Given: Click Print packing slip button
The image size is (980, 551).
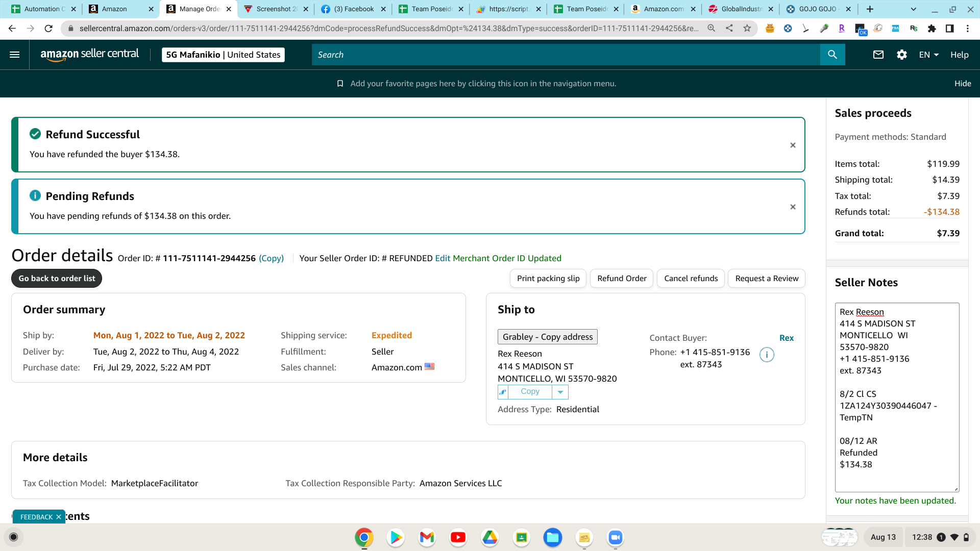Looking at the screenshot, I should coord(548,279).
